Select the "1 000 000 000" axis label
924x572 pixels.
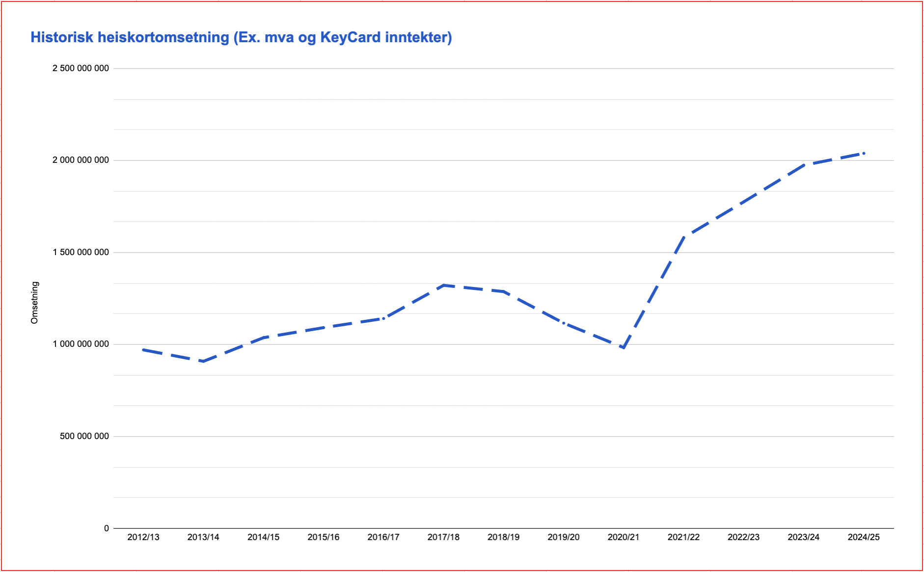[x=81, y=344]
